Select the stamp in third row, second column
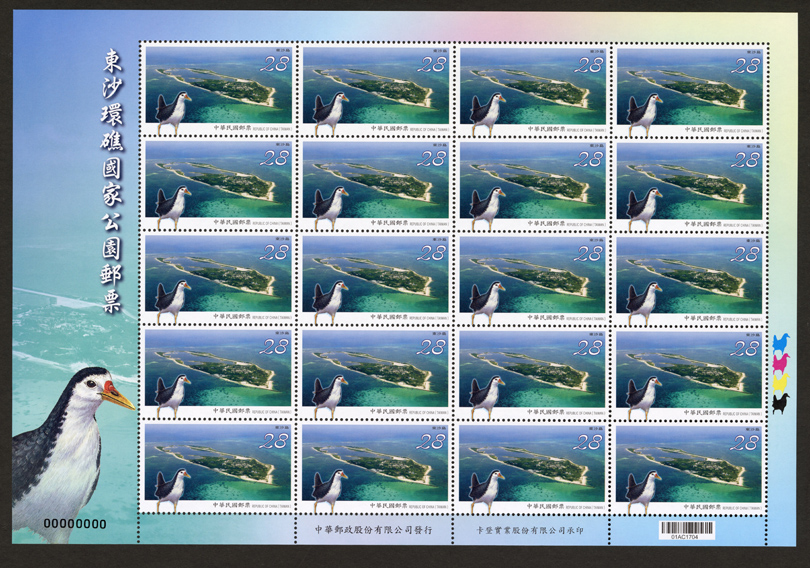Viewport: 810px width, 568px height. 376,280
